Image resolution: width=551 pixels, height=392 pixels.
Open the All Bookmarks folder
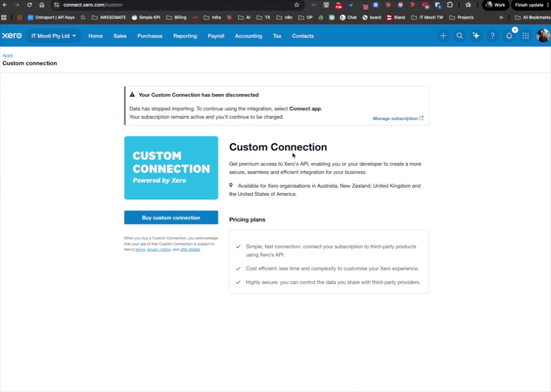point(532,17)
